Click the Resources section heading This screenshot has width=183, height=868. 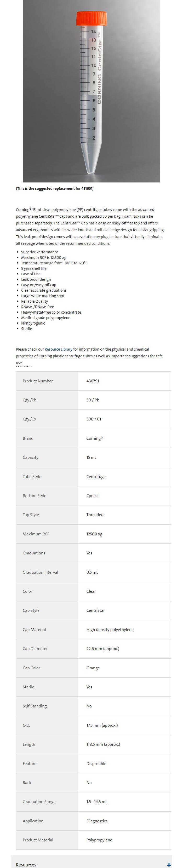click(26, 865)
